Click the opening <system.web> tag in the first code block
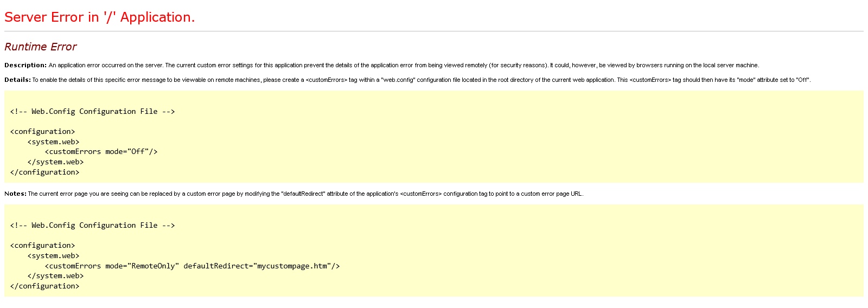The image size is (868, 308). (53, 142)
